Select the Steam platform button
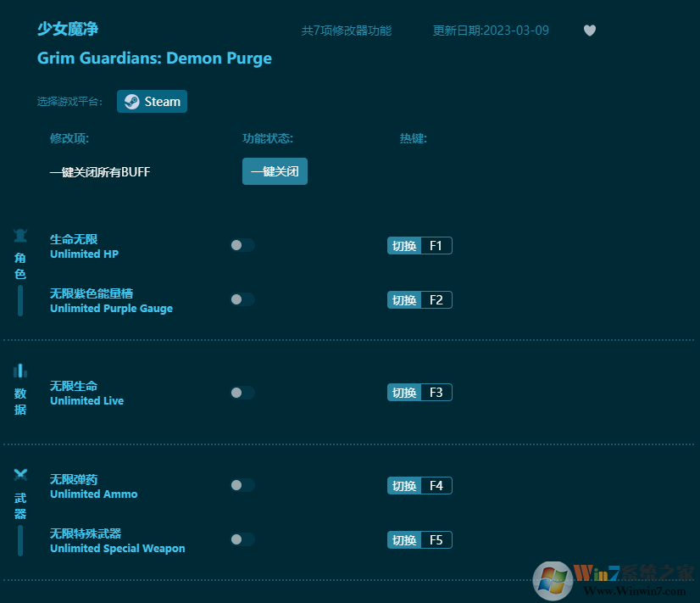This screenshot has width=700, height=603. [152, 101]
